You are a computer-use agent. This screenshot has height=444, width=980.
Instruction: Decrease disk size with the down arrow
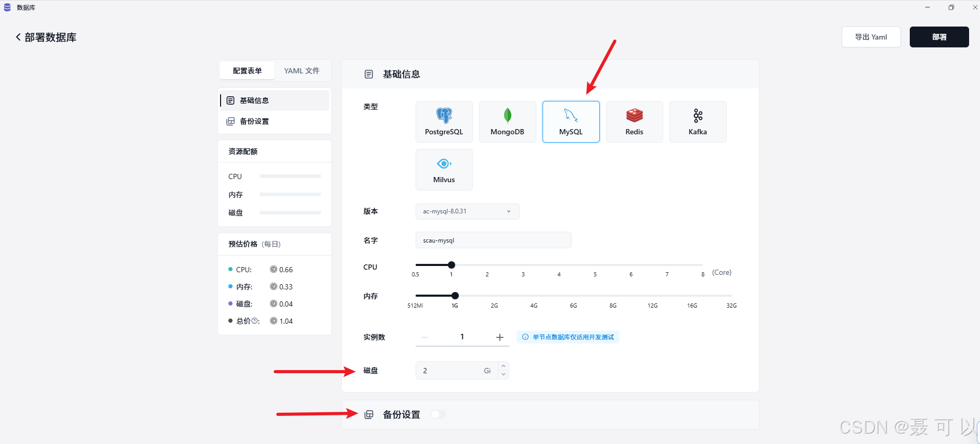click(504, 375)
